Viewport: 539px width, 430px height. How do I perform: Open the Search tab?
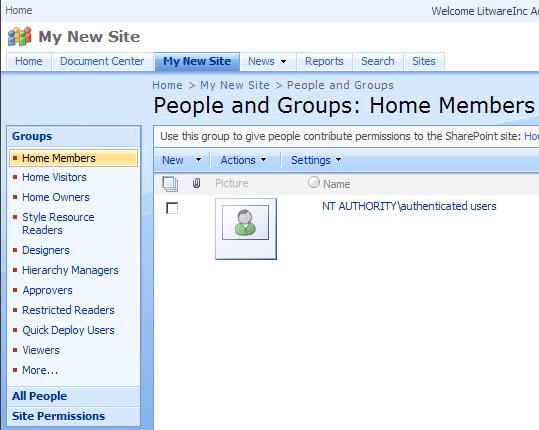[377, 61]
